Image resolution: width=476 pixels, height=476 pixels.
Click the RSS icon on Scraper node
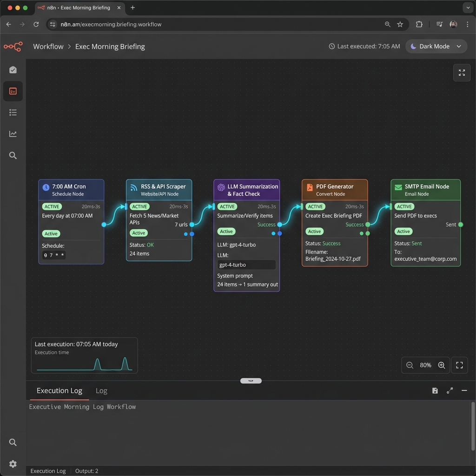coord(133,187)
